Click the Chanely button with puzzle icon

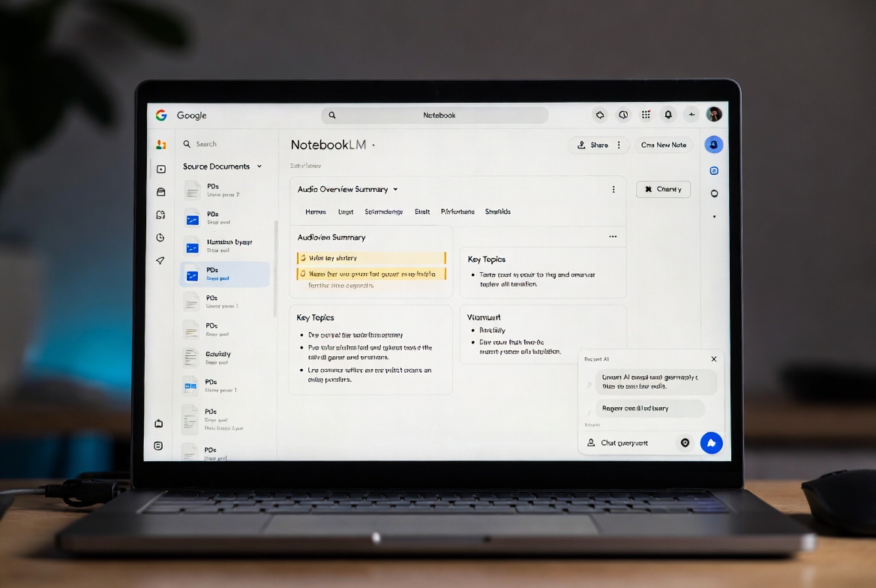click(663, 190)
